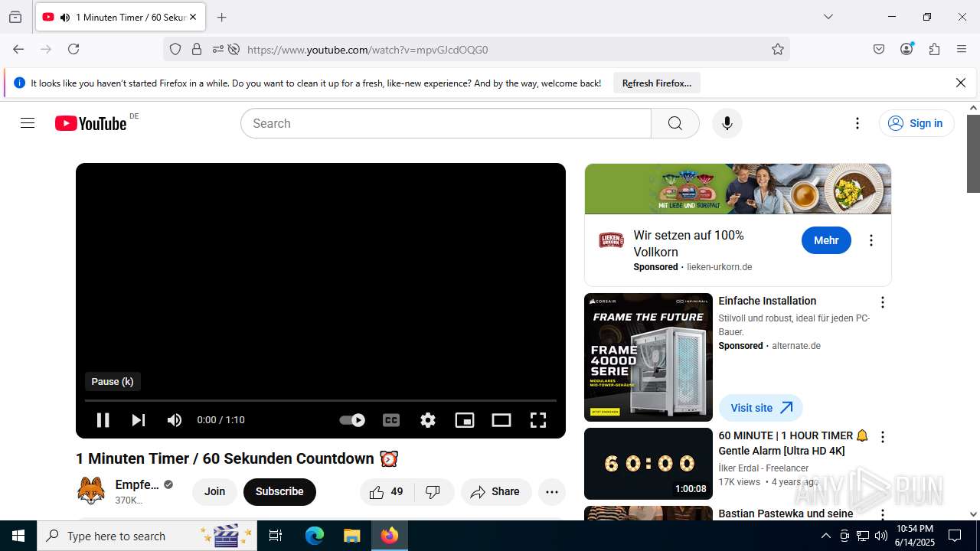Open the Windows notification center

pos(955,536)
